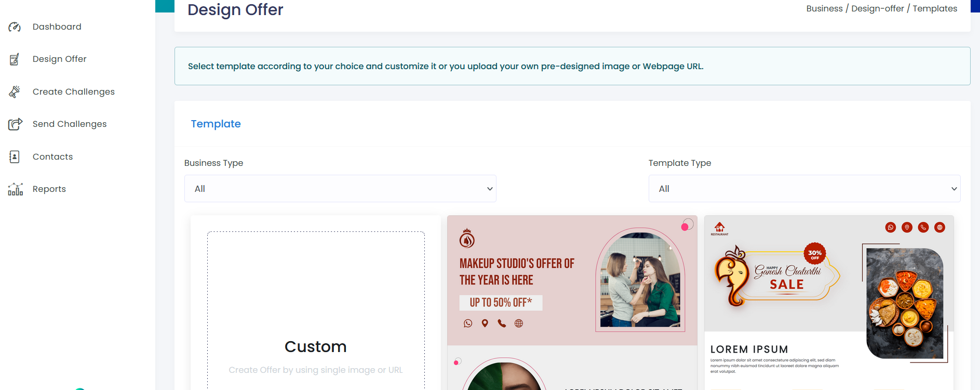
Task: Click the Design Offer page title
Action: tap(235, 9)
